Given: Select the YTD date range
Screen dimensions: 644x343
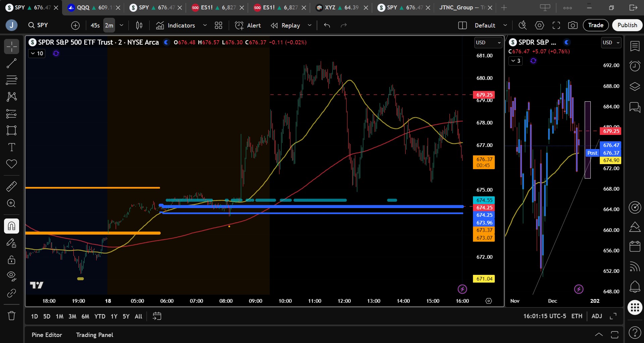Looking at the screenshot, I should (x=100, y=316).
